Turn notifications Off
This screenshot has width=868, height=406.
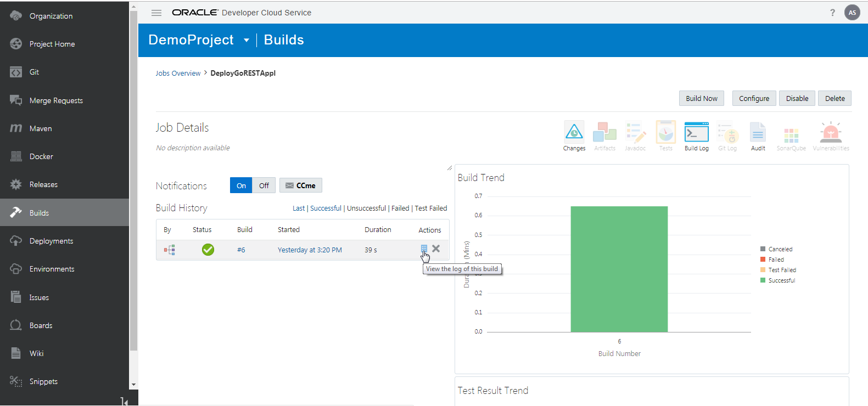264,185
